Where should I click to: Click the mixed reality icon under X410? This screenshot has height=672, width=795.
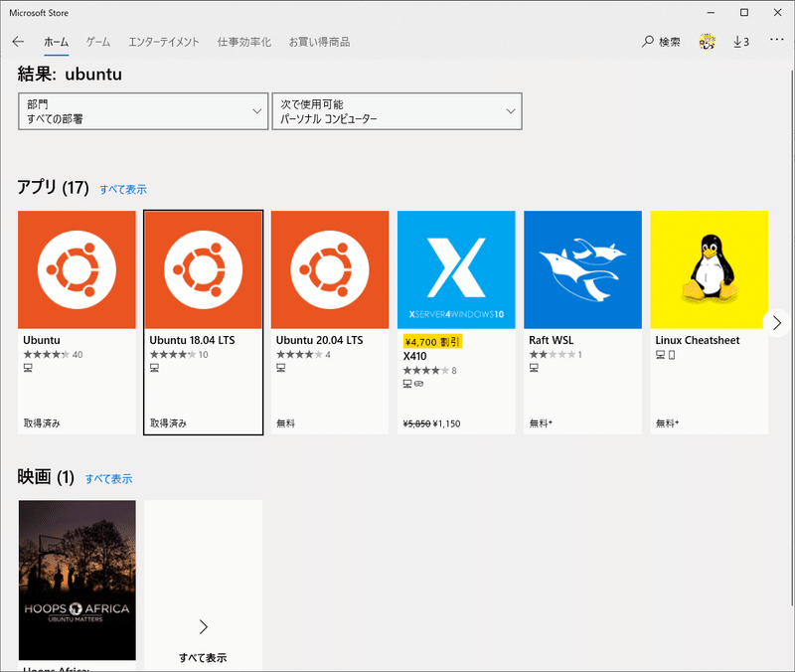pyautogui.click(x=418, y=384)
